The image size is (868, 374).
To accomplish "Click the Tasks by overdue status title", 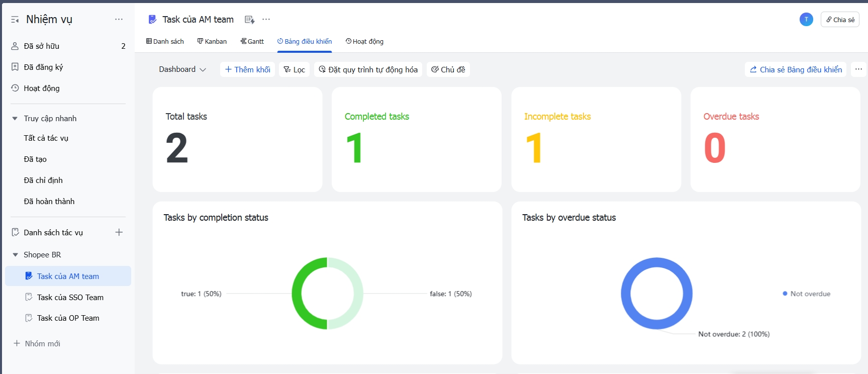I will click(x=569, y=218).
